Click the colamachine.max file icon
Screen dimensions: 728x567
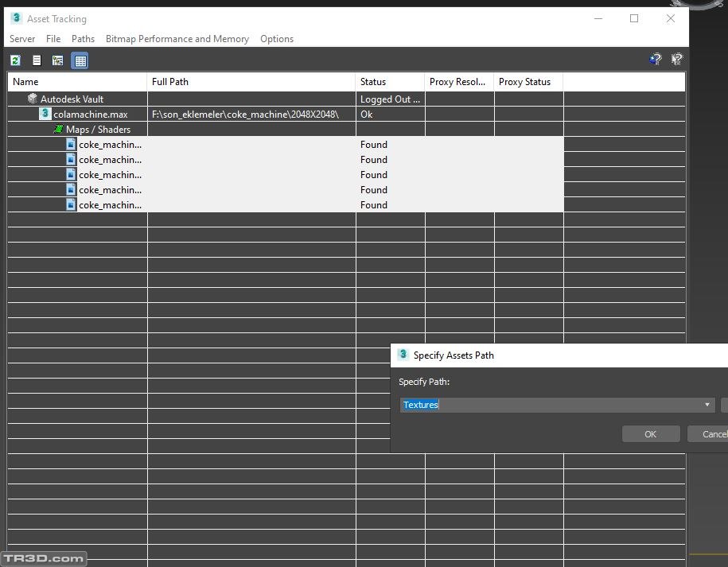point(45,115)
